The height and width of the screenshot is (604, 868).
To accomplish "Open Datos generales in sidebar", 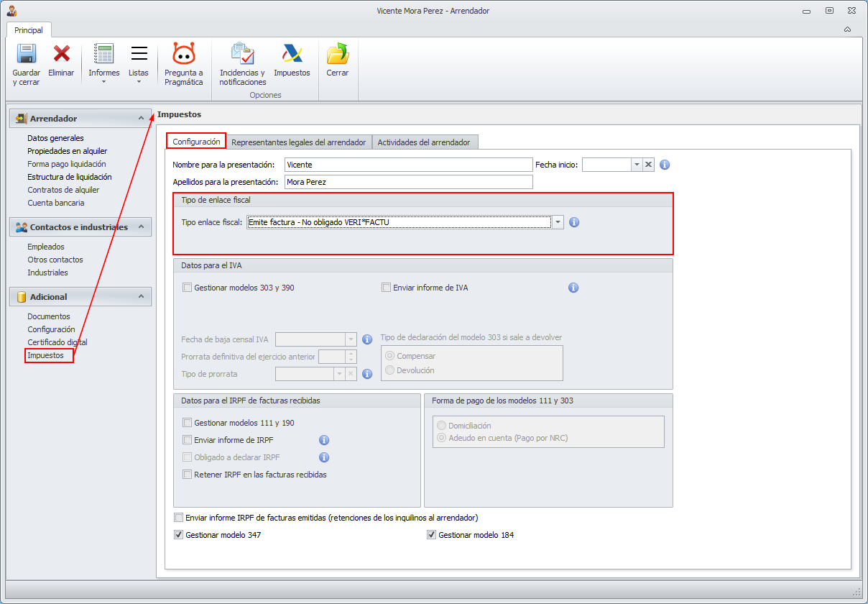I will pyautogui.click(x=55, y=138).
